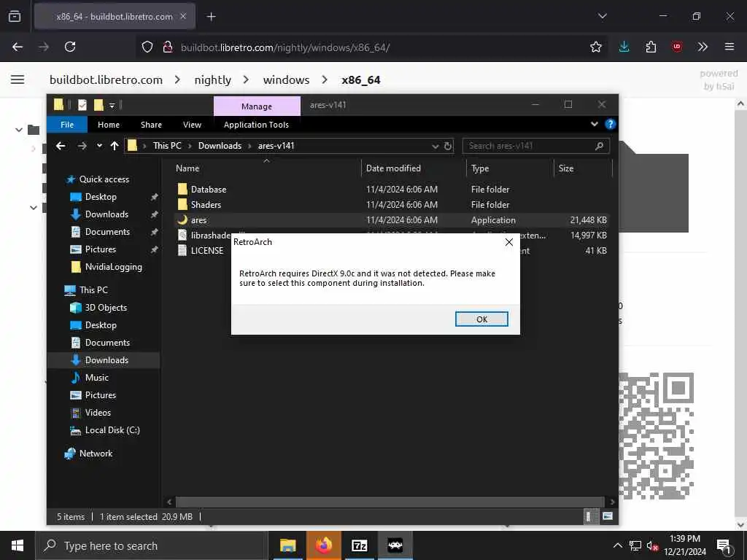This screenshot has height=560, width=747.
Task: Click This PC in the breadcrumb
Action: [x=167, y=146]
